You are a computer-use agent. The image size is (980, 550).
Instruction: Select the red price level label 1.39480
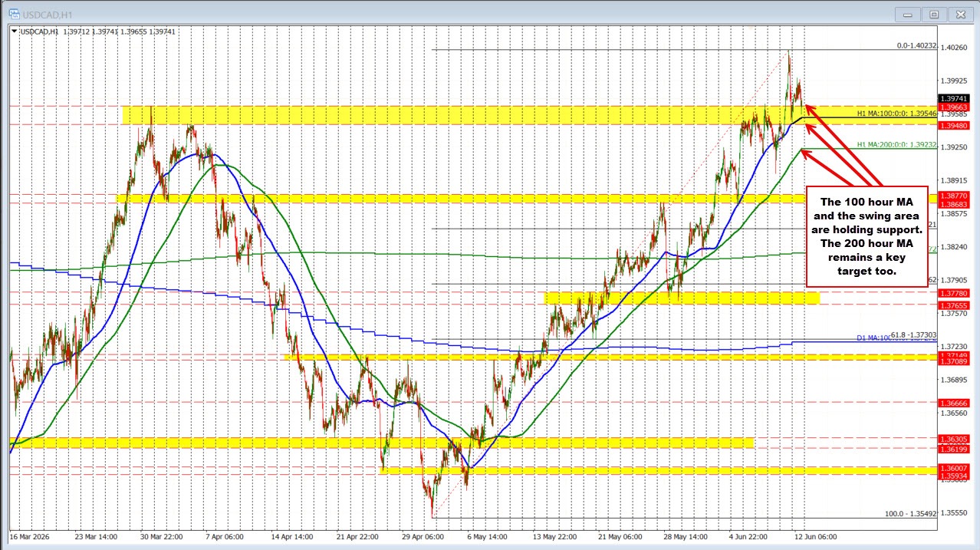953,125
